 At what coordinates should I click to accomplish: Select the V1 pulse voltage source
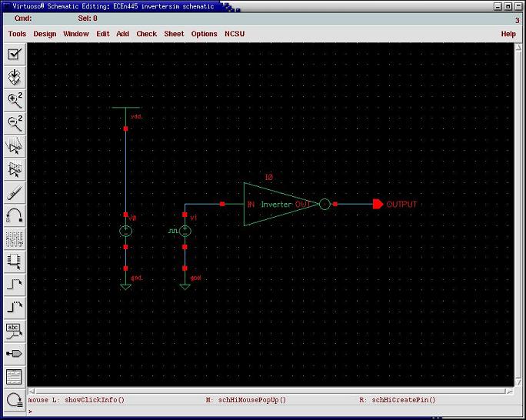click(185, 231)
